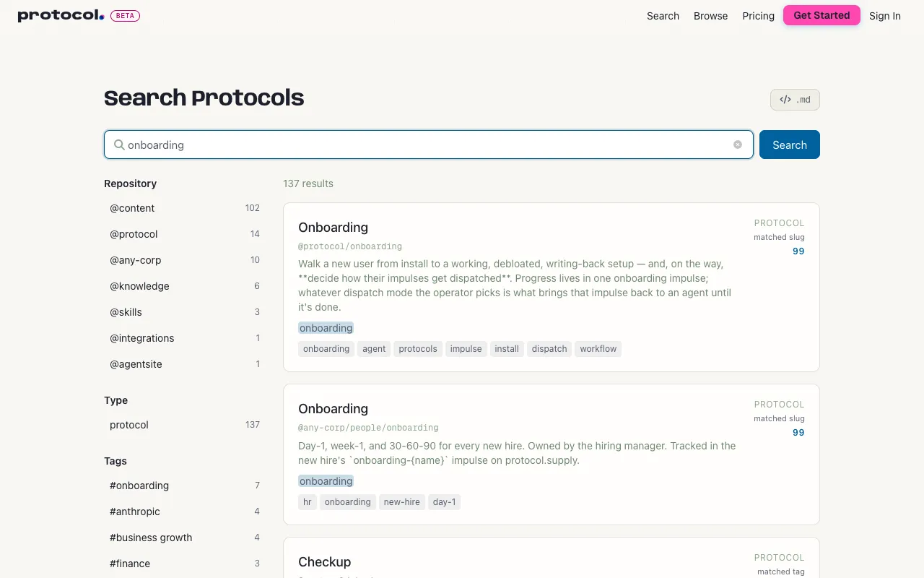Screen dimensions: 924x578
Task: Click the day-1 tag chip
Action: (x=444, y=502)
